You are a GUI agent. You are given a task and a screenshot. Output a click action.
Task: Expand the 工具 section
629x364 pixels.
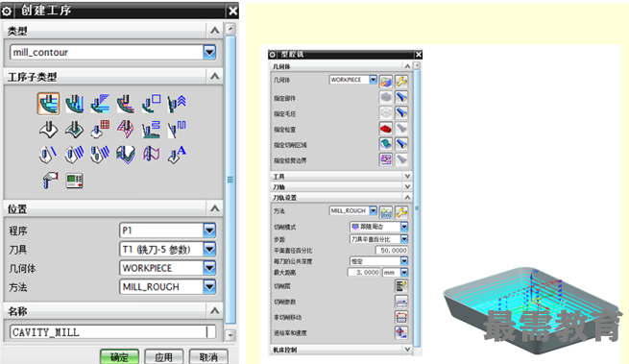tap(407, 176)
